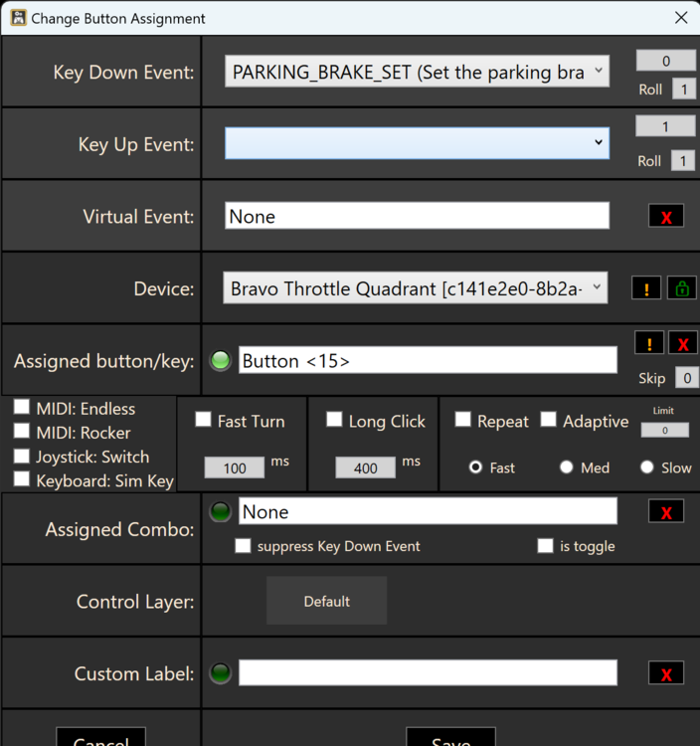Clear the assigned button with red X
700x746 pixels.
pyautogui.click(x=682, y=343)
